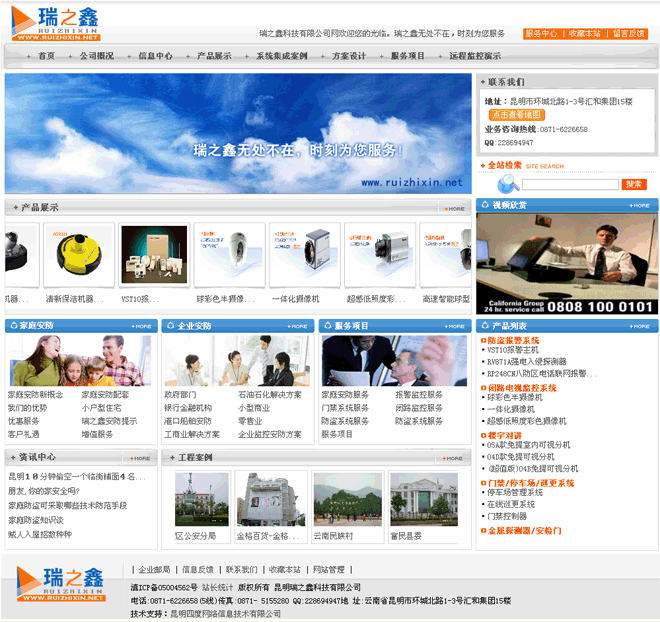660x622 pixels.
Task: Open 闭路电视监控系统 category
Action: (522, 388)
